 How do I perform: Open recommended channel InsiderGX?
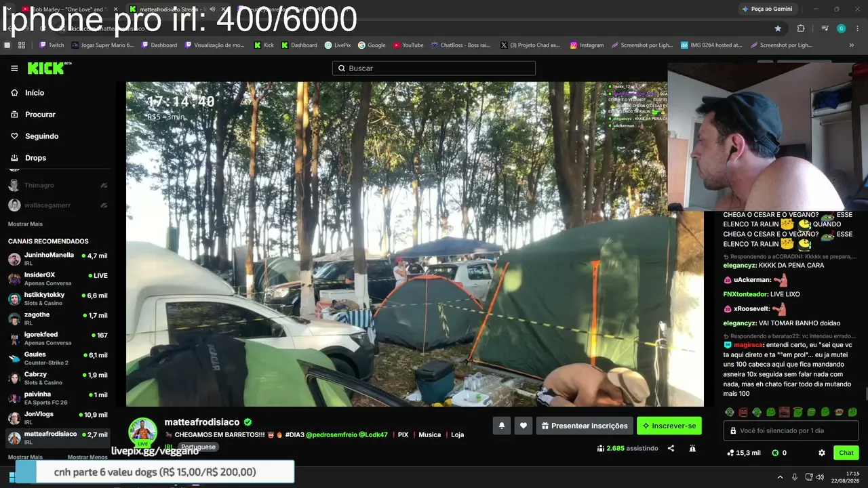click(58, 279)
